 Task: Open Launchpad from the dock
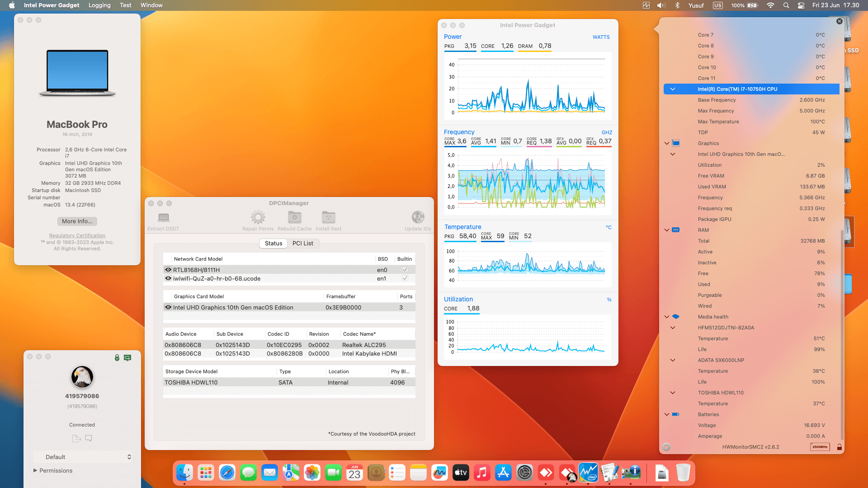pyautogui.click(x=206, y=473)
